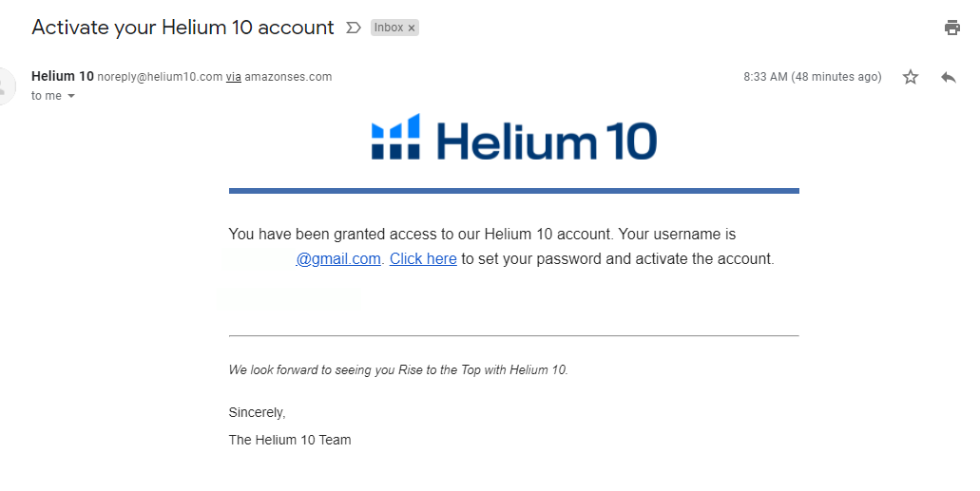Remove the Inbox label with its x
980x491 pixels.
coord(412,28)
